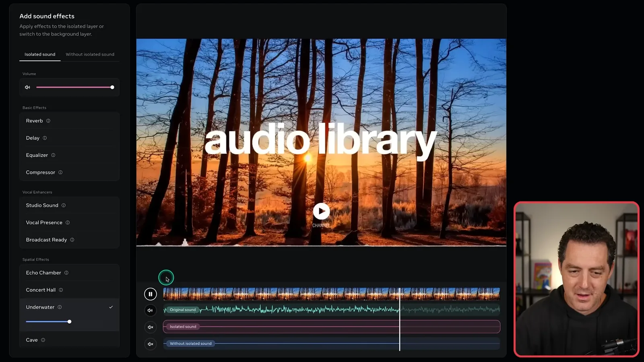The height and width of the screenshot is (362, 644).
Task: Apply the Vocal Presence enhancer
Action: coord(69,222)
